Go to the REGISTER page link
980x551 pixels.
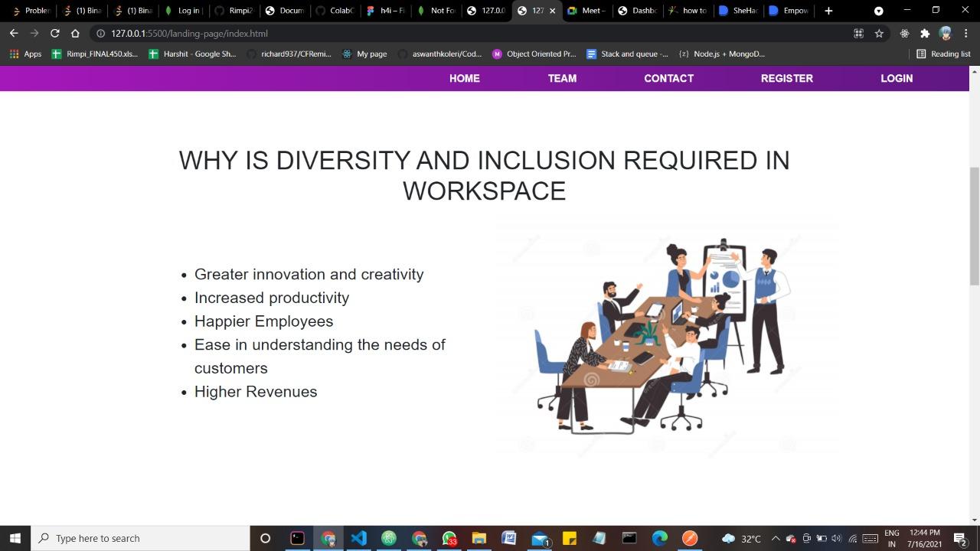(x=786, y=78)
